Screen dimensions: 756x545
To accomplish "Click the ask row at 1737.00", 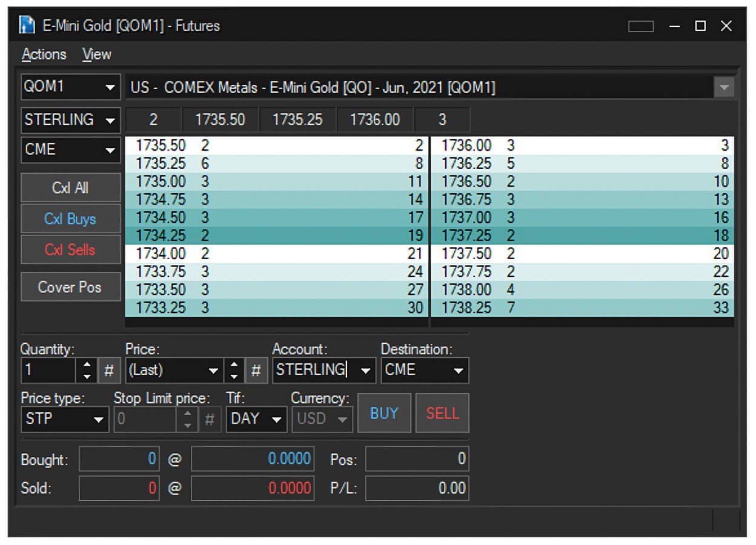I will pos(582,217).
